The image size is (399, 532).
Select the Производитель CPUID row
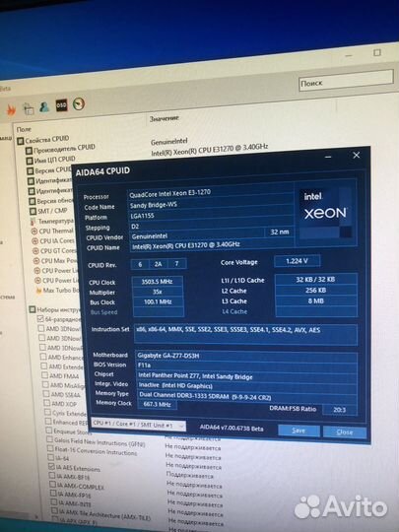tap(61, 149)
